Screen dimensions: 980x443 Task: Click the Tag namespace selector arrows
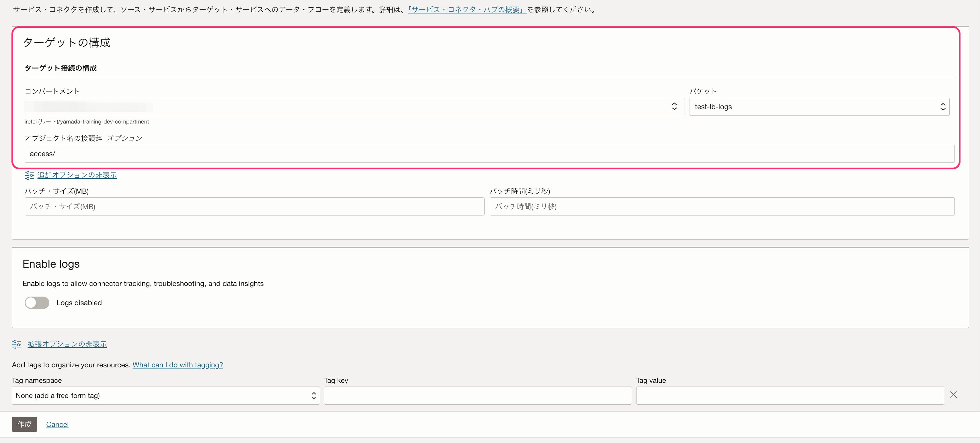[x=313, y=396]
